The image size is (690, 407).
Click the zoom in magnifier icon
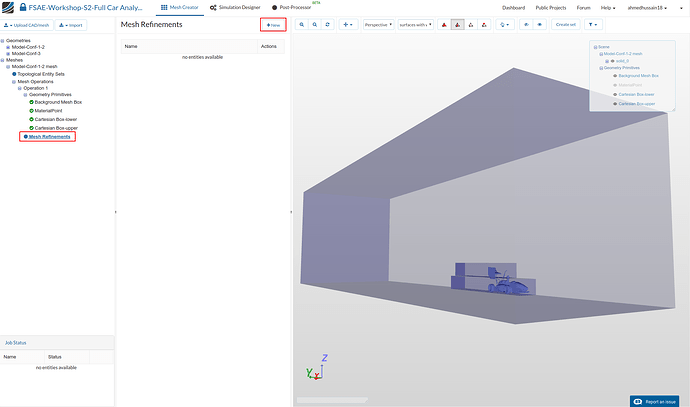(x=301, y=23)
